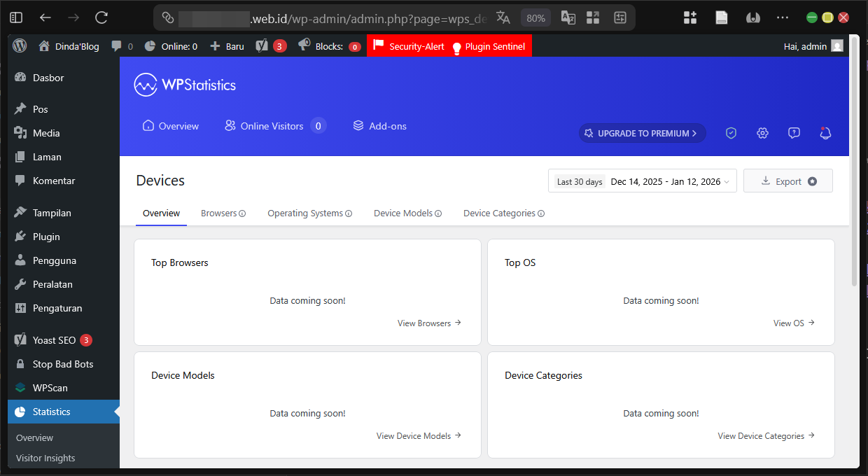Expand the Baru new content menu

pos(227,46)
